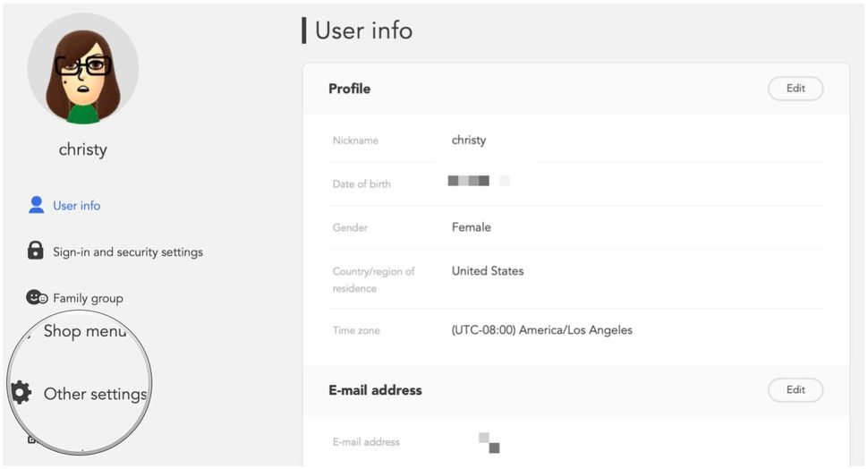Click the username christy below the avatar
This screenshot has height=469, width=868.
coord(82,149)
